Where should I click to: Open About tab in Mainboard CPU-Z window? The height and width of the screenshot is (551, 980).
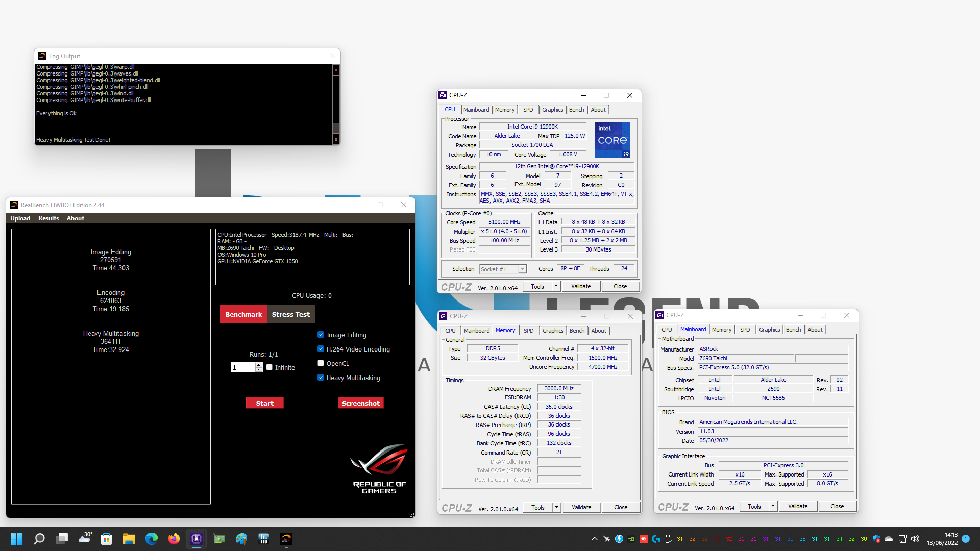815,330
